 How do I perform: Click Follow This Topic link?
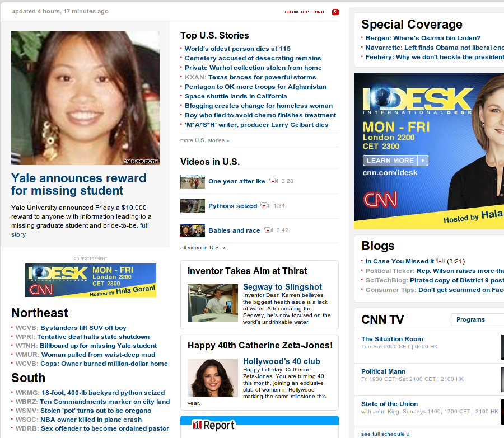pyautogui.click(x=304, y=12)
